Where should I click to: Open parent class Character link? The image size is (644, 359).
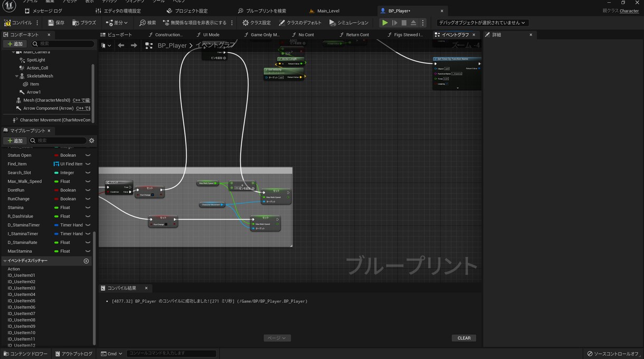[x=629, y=11]
